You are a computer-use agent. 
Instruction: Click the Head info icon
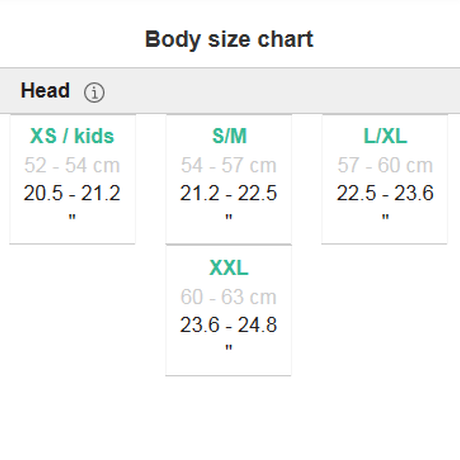point(94,92)
